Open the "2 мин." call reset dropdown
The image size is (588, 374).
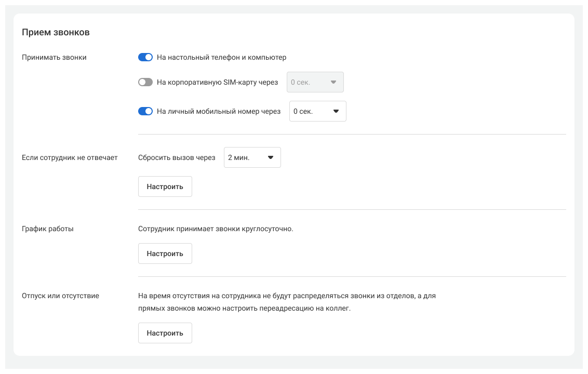point(252,157)
